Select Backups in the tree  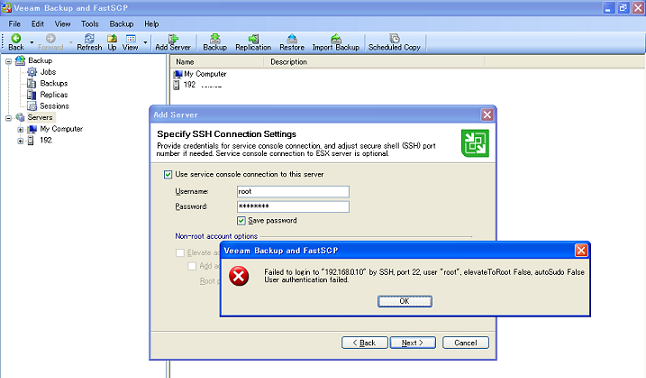pos(54,84)
